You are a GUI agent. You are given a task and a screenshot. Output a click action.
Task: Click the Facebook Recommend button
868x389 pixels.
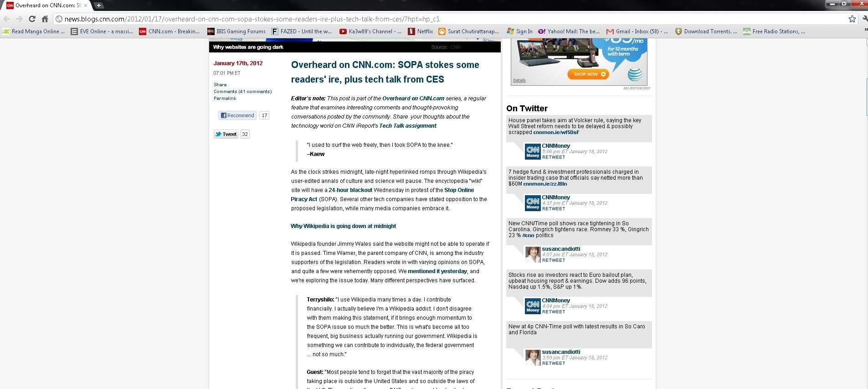[237, 115]
